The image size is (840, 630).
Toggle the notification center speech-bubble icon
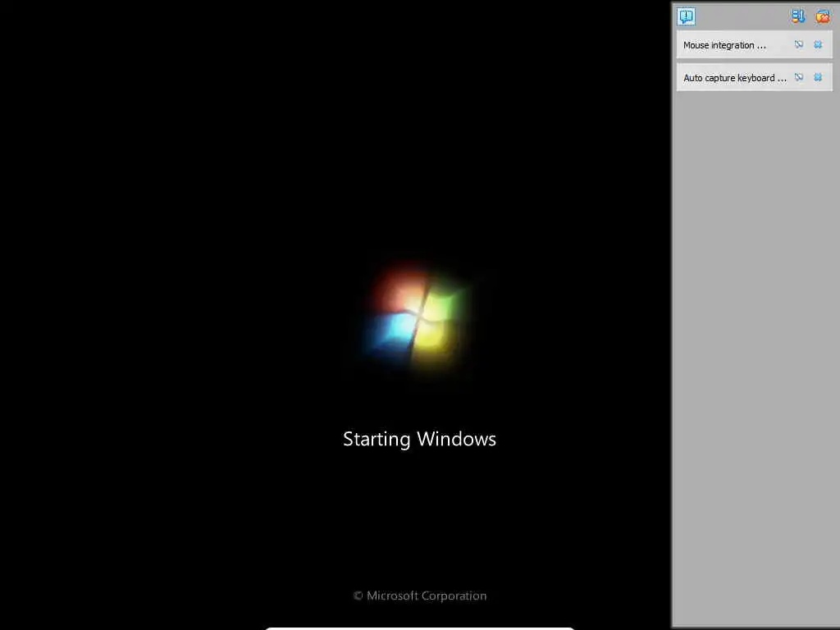[x=686, y=16]
